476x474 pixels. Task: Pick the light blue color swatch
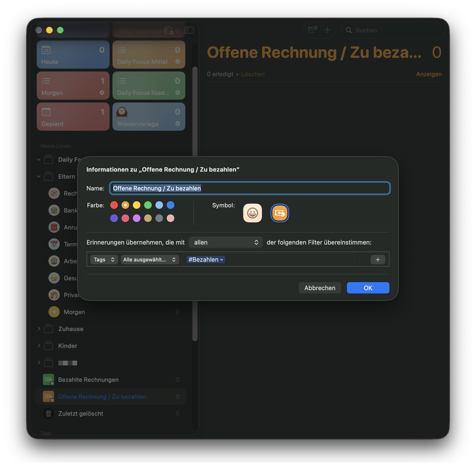pyautogui.click(x=159, y=205)
